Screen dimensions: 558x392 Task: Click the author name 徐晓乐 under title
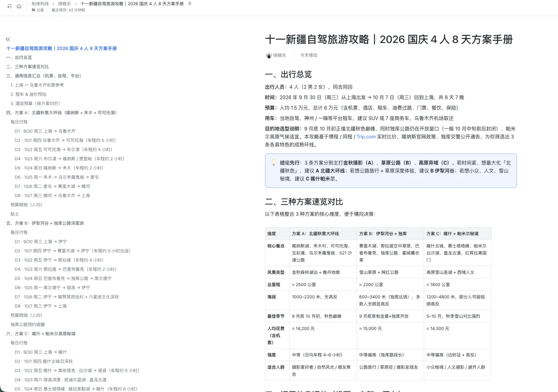pos(279,55)
